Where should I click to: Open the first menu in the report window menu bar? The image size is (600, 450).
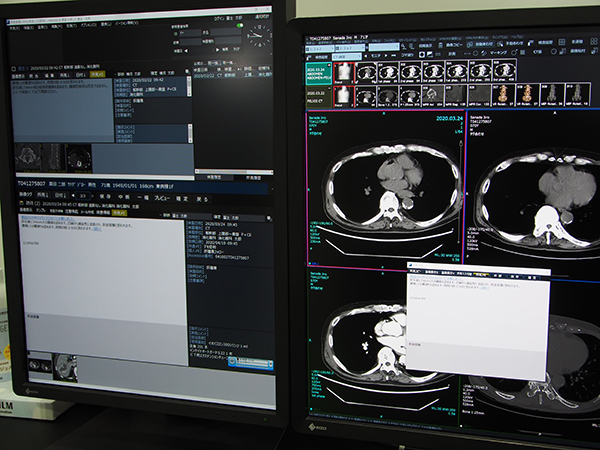click(x=13, y=27)
